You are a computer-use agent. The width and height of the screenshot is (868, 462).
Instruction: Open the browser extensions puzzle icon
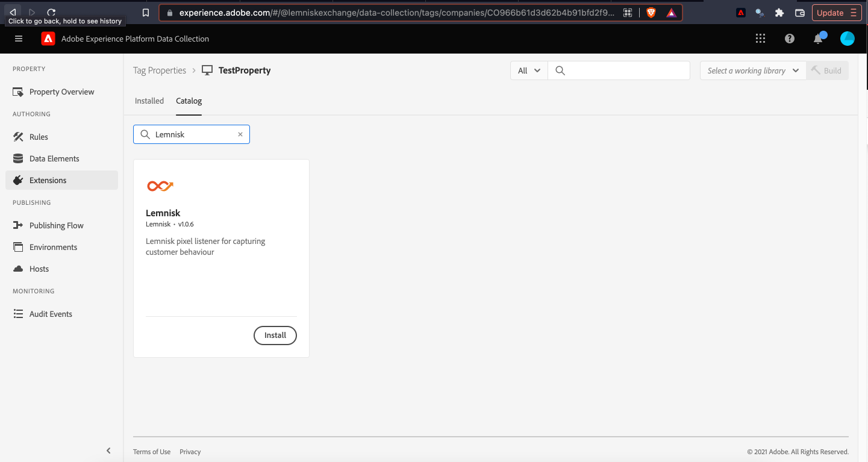(x=779, y=13)
